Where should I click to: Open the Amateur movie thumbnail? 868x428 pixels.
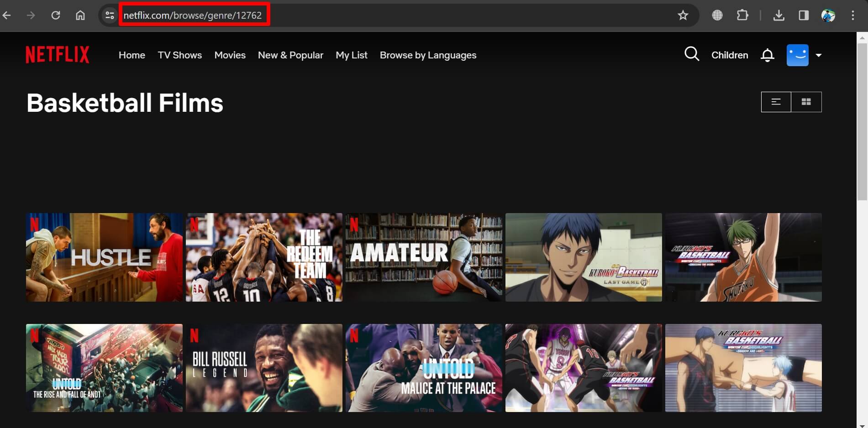[424, 257]
